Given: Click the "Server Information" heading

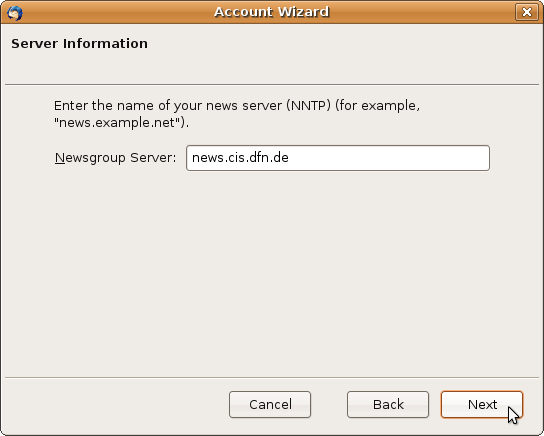Looking at the screenshot, I should [79, 44].
